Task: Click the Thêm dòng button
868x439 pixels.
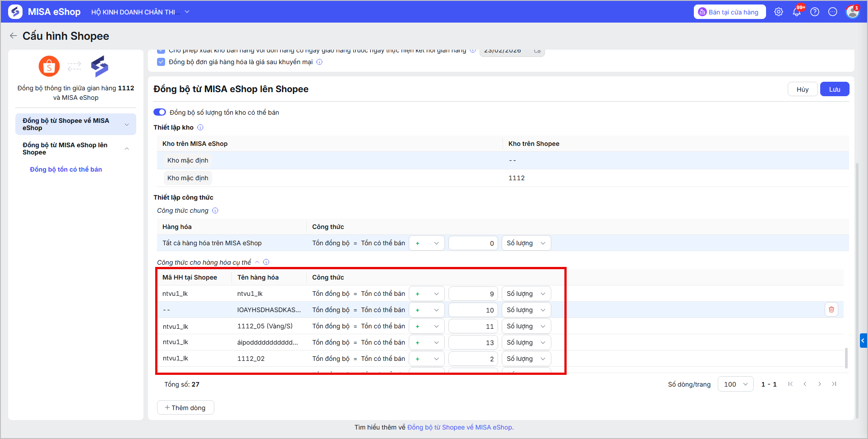Action: 185,407
